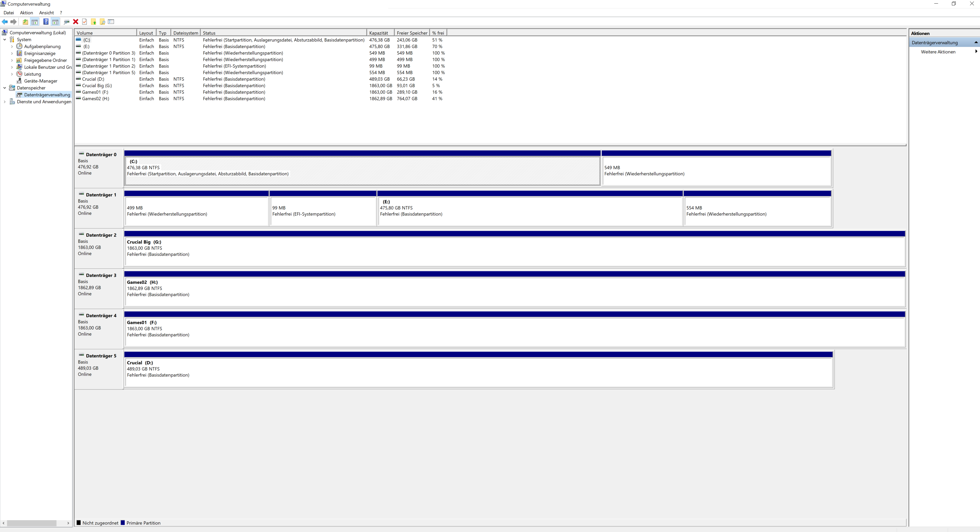Click the checklist settings toolbar icon

pyautogui.click(x=111, y=22)
